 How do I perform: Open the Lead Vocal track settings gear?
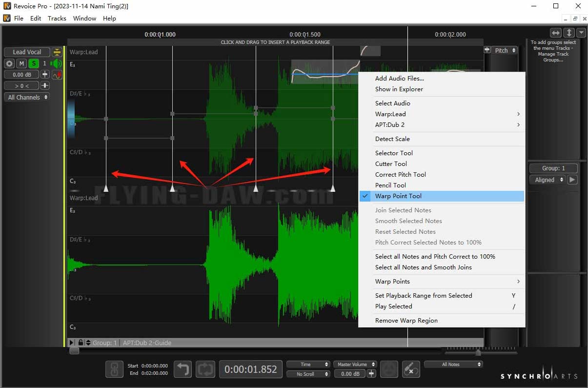pos(9,63)
